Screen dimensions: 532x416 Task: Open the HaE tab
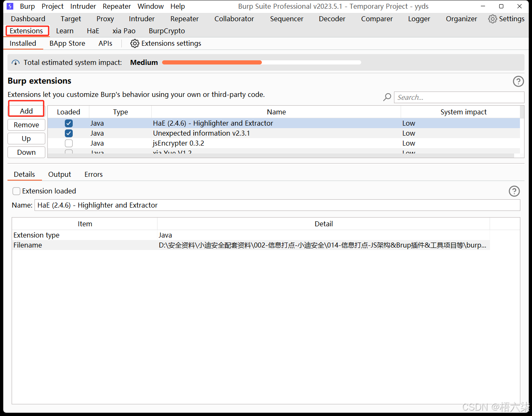pos(93,31)
